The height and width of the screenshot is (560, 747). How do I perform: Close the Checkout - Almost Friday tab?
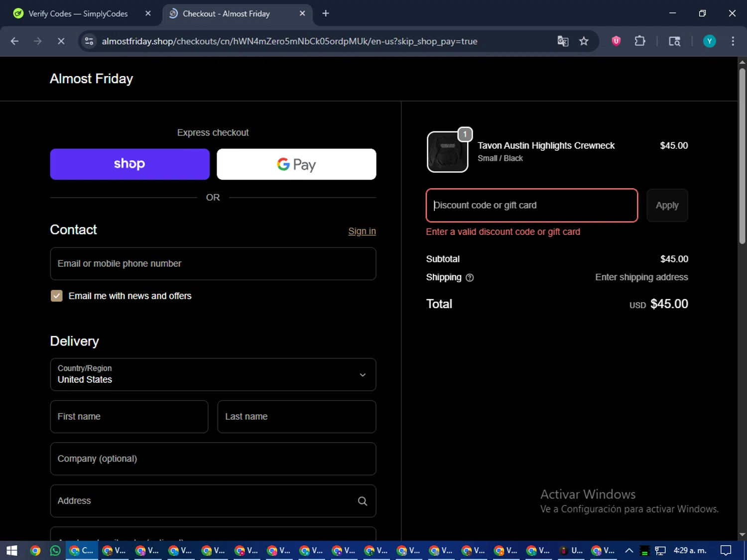tap(302, 13)
